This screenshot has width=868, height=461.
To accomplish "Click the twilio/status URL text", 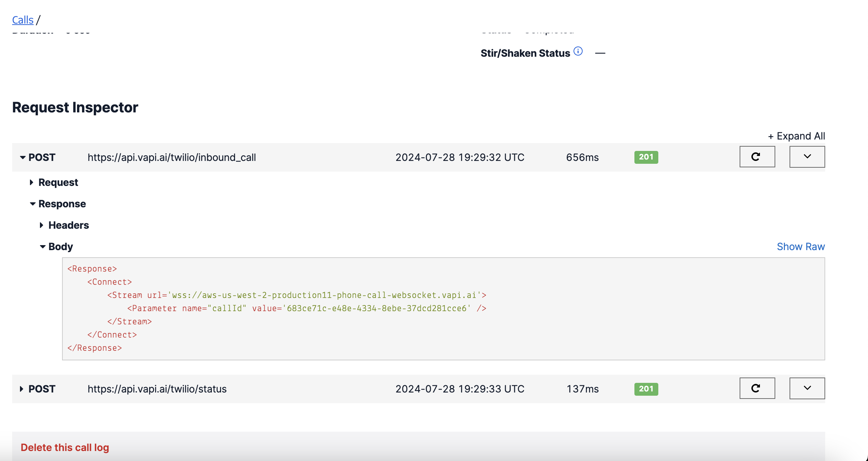I will point(157,389).
